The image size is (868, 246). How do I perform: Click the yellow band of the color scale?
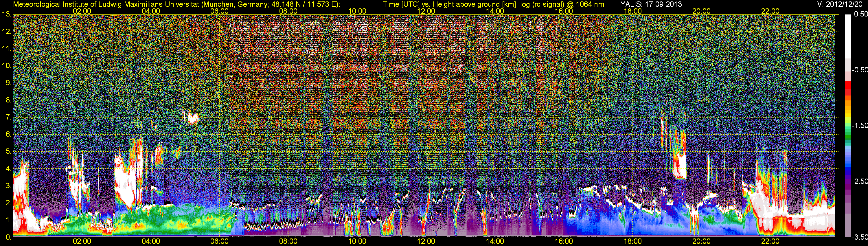coord(848,115)
